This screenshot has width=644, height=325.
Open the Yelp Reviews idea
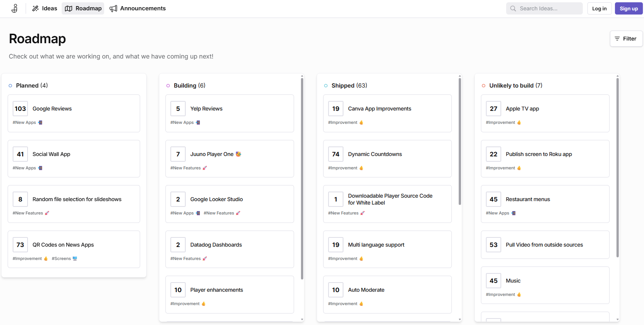coord(206,109)
